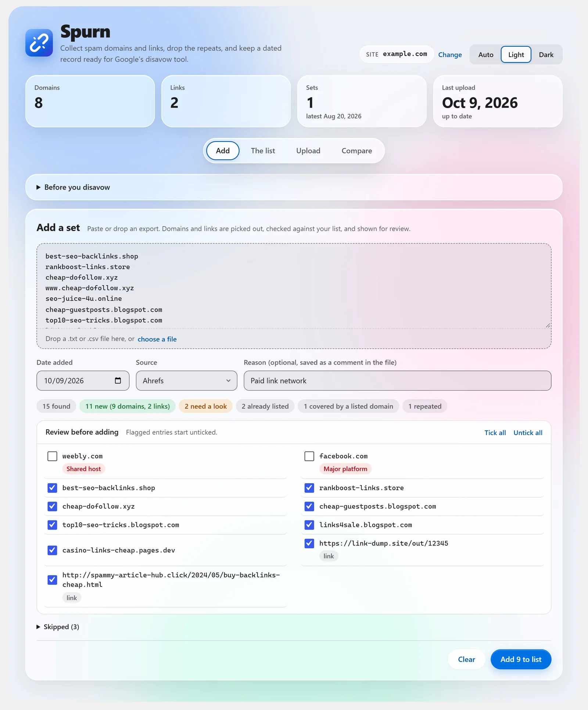Click the choose a file link
This screenshot has width=588, height=710.
(x=157, y=339)
